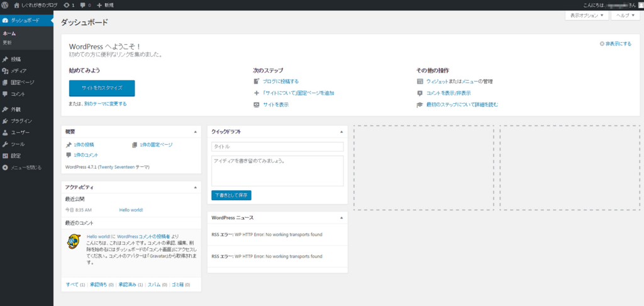
Task: Click the 固定ページ icon in the sidebar
Action: click(5, 82)
